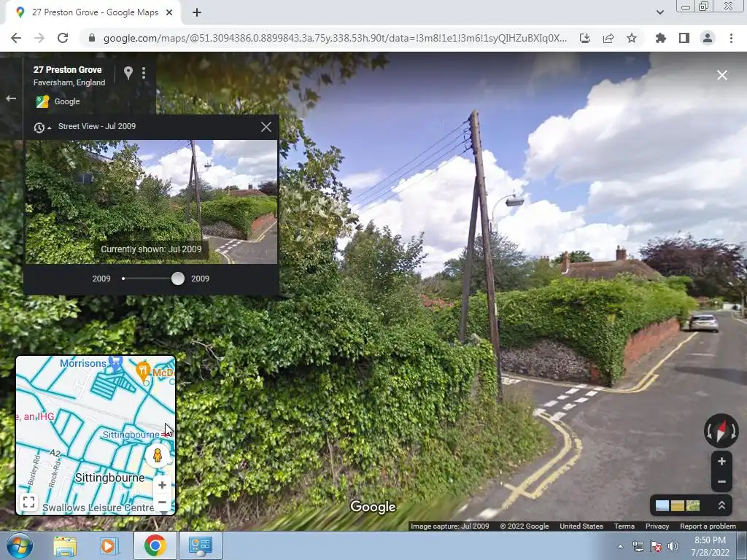Close the Street View date panel
This screenshot has width=747, height=560.
(x=266, y=127)
